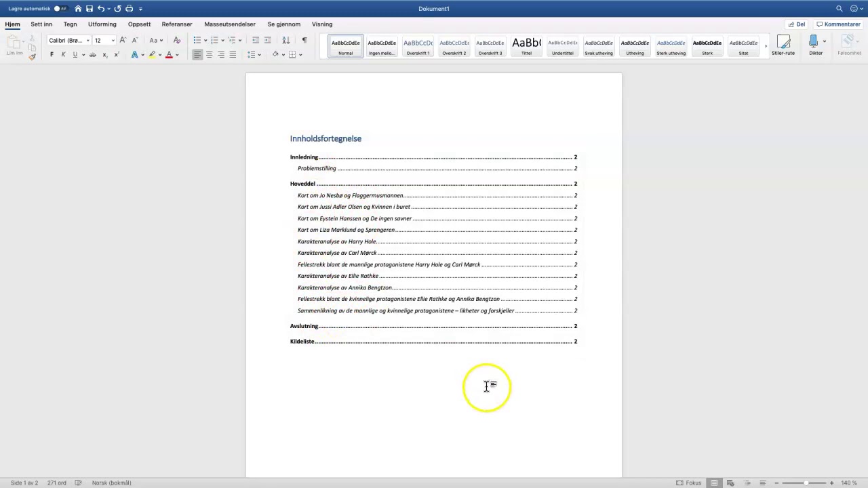868x488 pixels.
Task: Increase font size with large A icon
Action: [123, 41]
